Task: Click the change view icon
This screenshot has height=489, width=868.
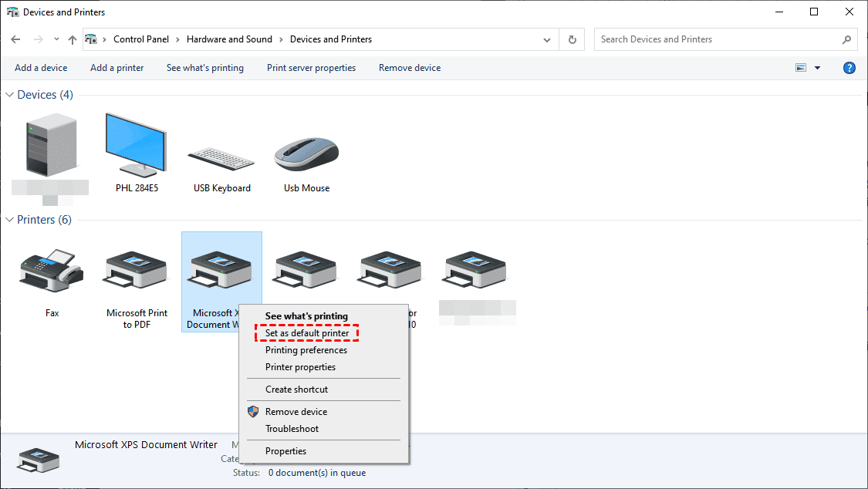Action: click(801, 68)
